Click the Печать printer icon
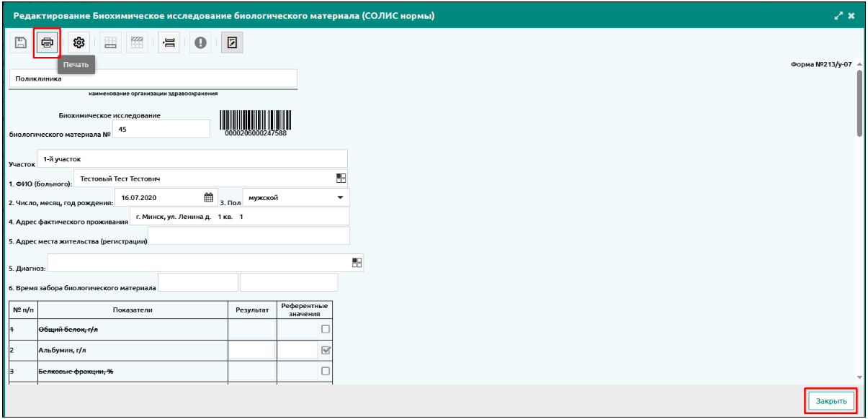 [48, 43]
